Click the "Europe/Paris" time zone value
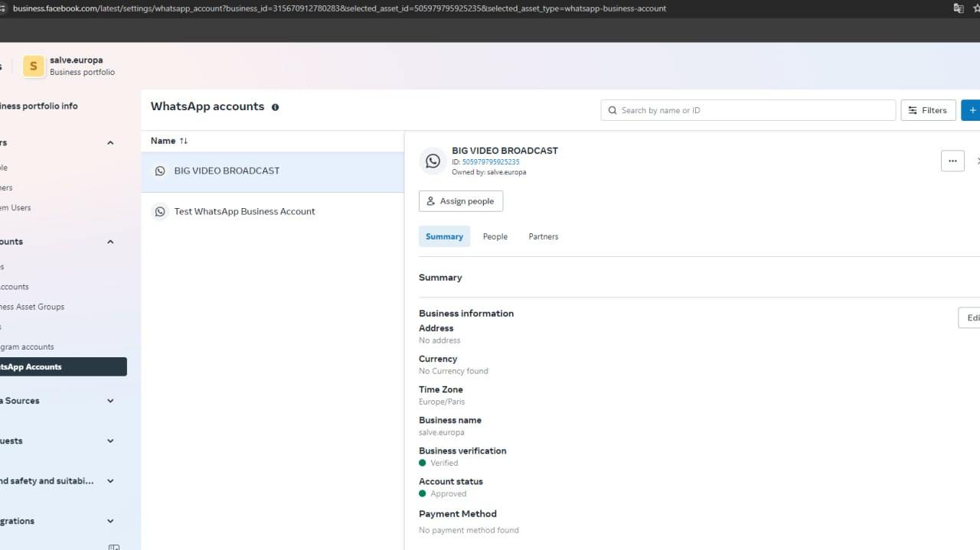The width and height of the screenshot is (980, 550). [x=442, y=402]
